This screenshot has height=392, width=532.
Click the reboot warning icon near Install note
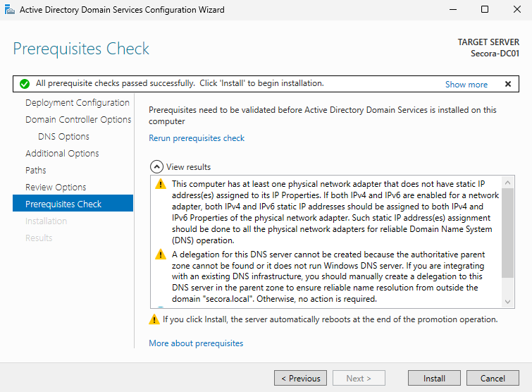(x=154, y=320)
